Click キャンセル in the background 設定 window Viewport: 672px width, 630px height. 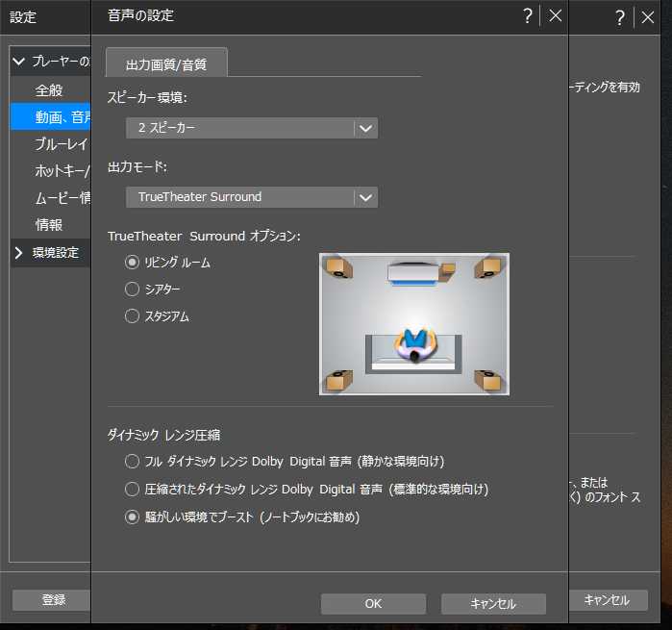pos(608,600)
